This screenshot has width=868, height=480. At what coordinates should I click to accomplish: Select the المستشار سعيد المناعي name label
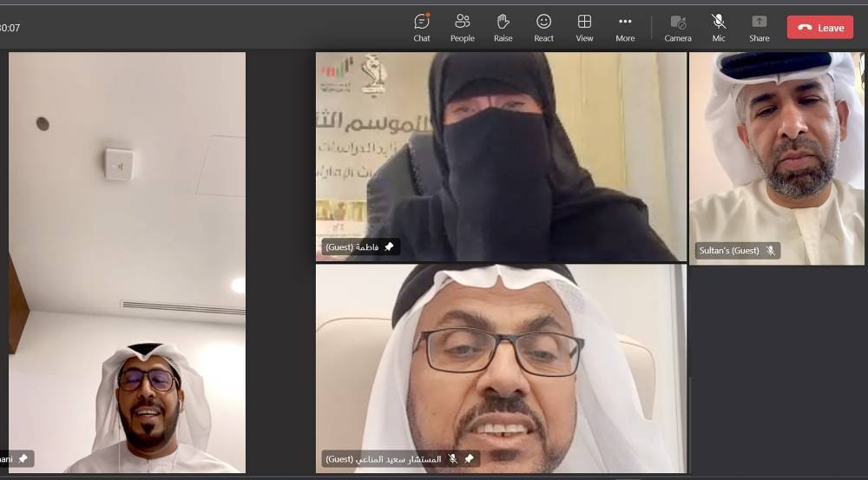coord(384,458)
